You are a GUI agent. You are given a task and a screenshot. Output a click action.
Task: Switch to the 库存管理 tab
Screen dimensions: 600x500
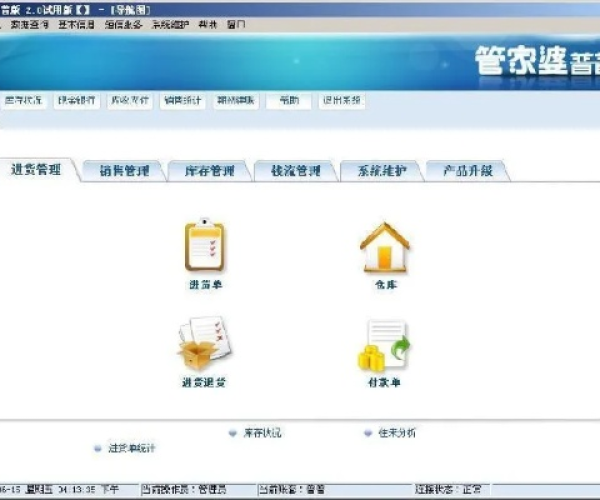pyautogui.click(x=210, y=171)
